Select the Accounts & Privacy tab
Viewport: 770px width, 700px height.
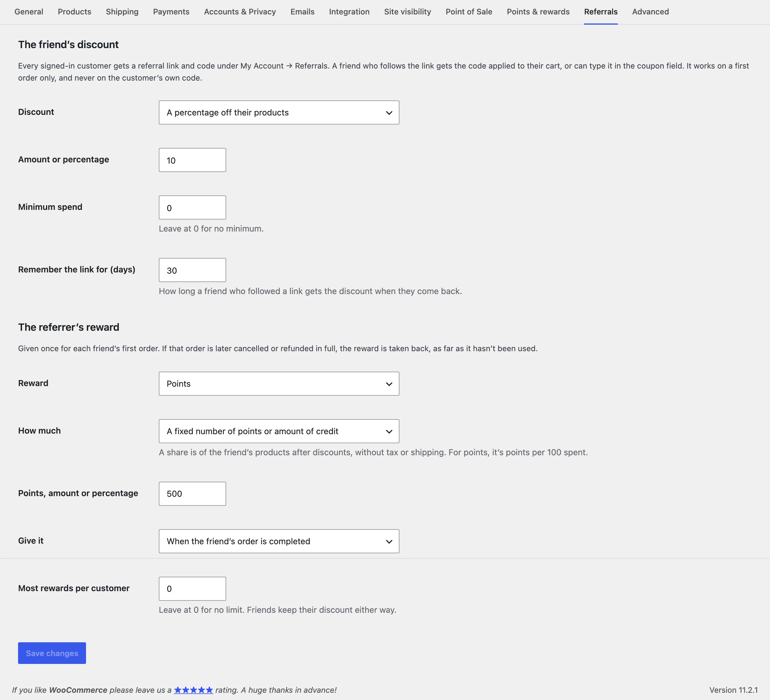coord(240,12)
